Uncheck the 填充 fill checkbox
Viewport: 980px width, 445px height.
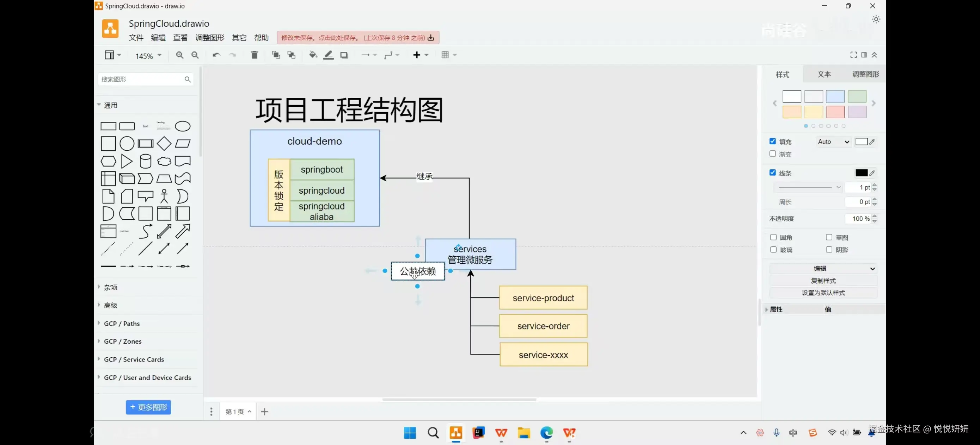773,142
